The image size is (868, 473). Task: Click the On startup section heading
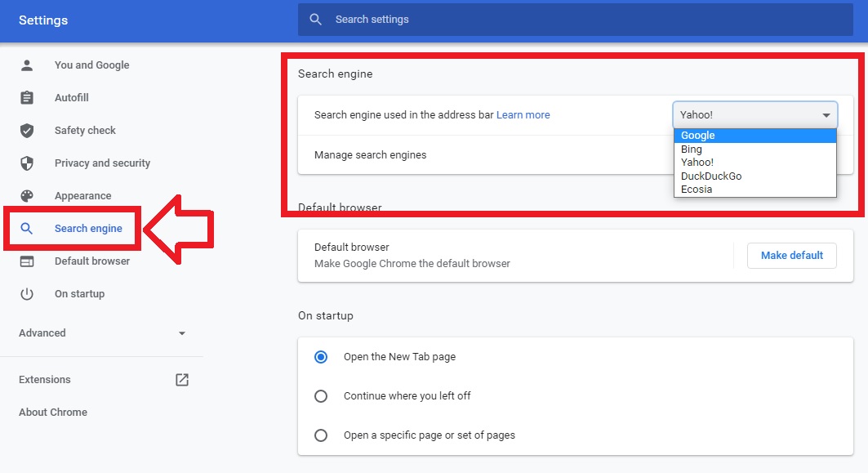click(326, 315)
